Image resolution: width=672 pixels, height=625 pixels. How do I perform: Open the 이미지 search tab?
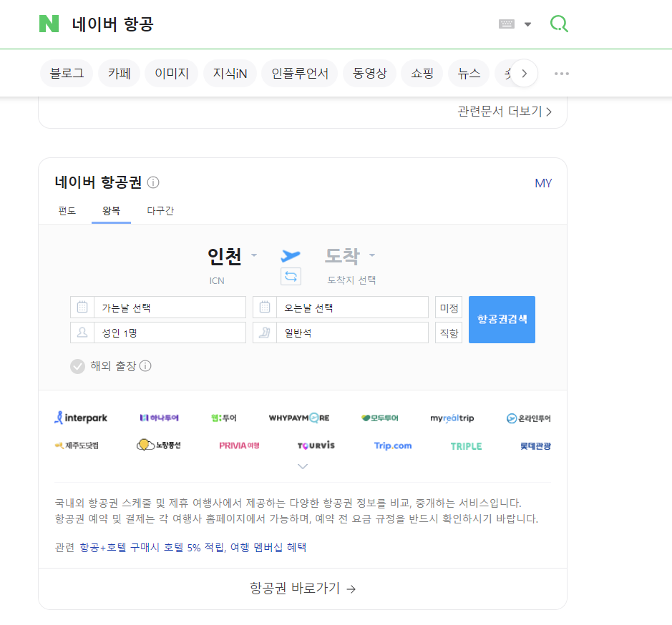(x=172, y=74)
